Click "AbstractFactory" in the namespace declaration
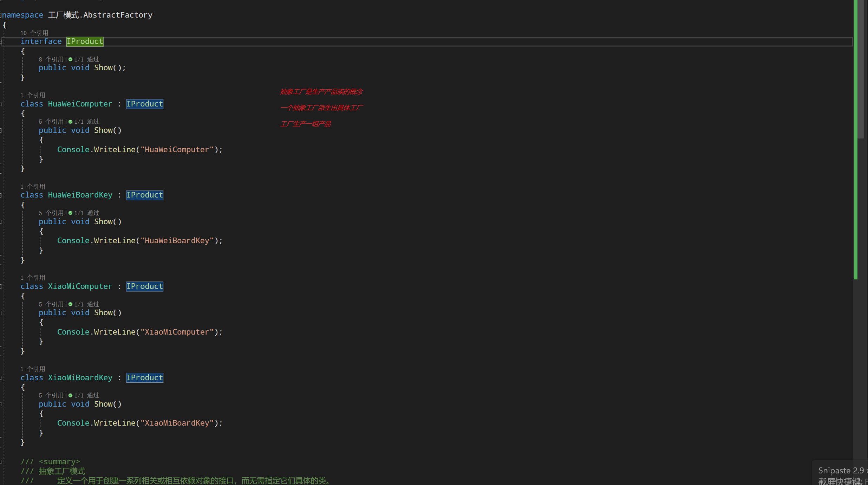The image size is (868, 485). 118,15
